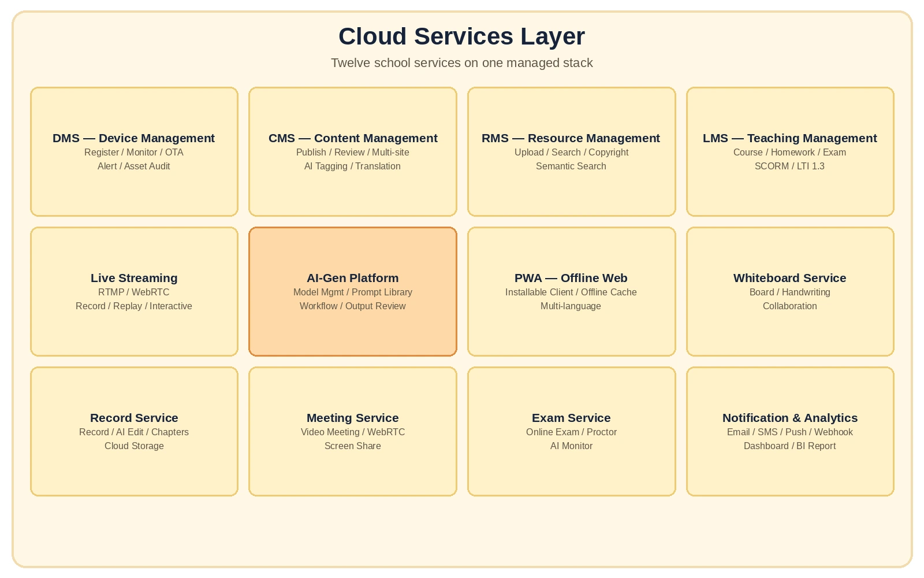The width and height of the screenshot is (924, 578).
Task: Click 'Upload / Search / Copyright' text
Action: point(571,153)
